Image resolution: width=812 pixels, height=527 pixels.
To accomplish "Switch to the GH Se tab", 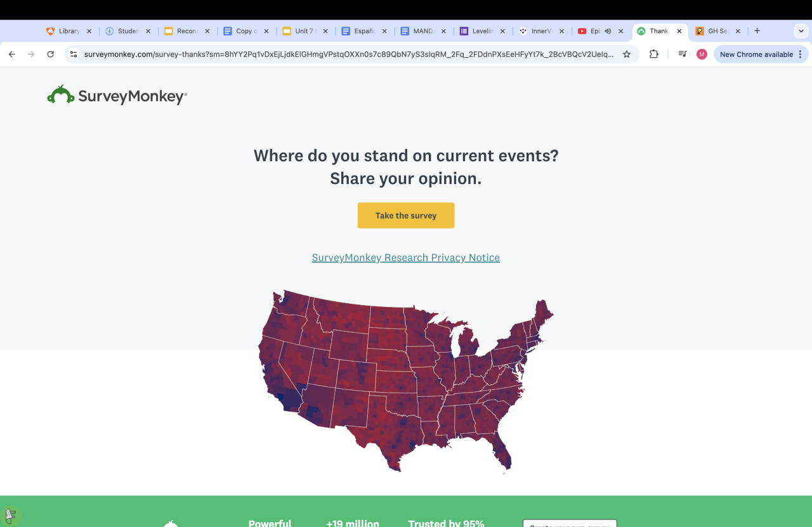I will tap(717, 31).
